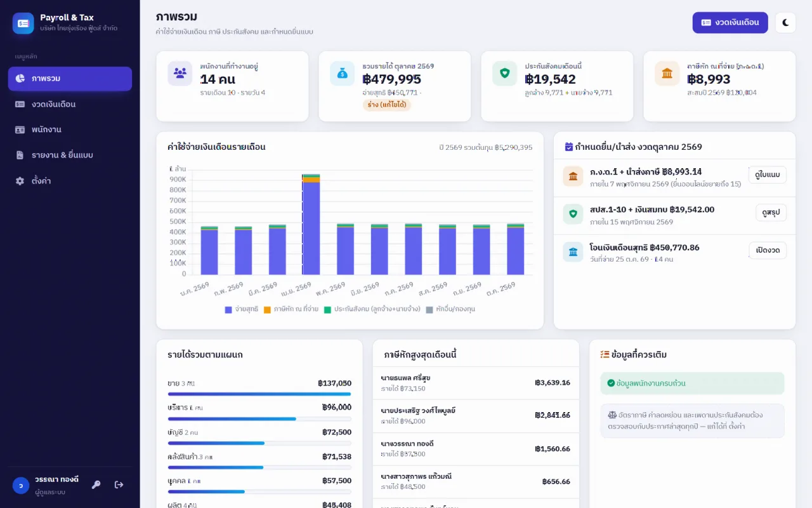The image size is (812, 508).
Task: Click the key icon beside the user name
Action: pos(96,485)
